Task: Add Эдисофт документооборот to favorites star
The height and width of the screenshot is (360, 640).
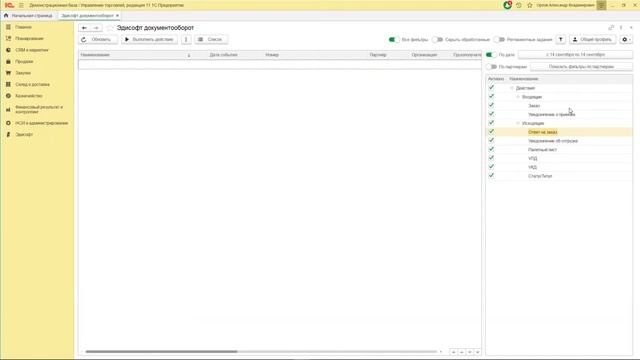Action: [109, 28]
